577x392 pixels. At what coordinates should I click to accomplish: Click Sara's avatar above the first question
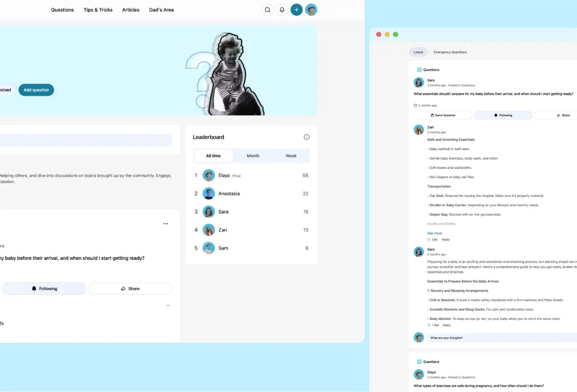coord(419,82)
